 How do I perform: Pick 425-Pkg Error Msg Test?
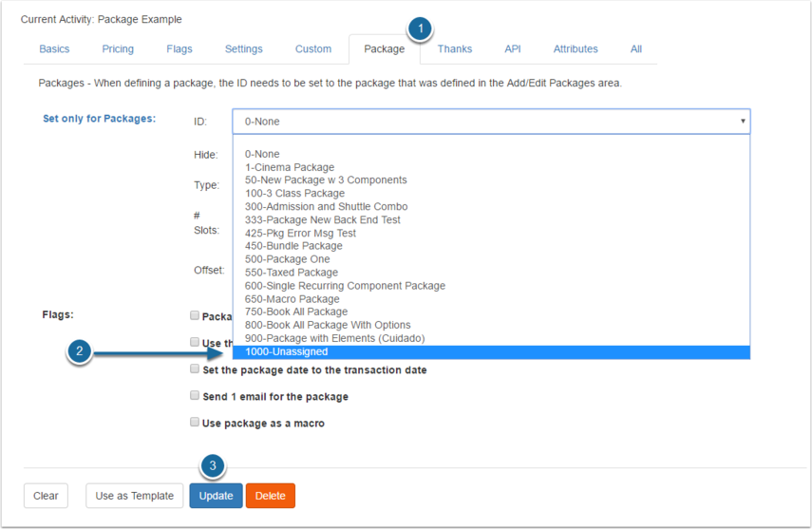pyautogui.click(x=491, y=233)
